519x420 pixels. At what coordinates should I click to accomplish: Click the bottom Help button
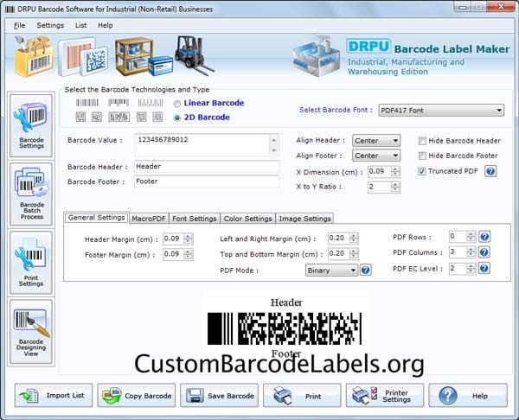[468, 395]
